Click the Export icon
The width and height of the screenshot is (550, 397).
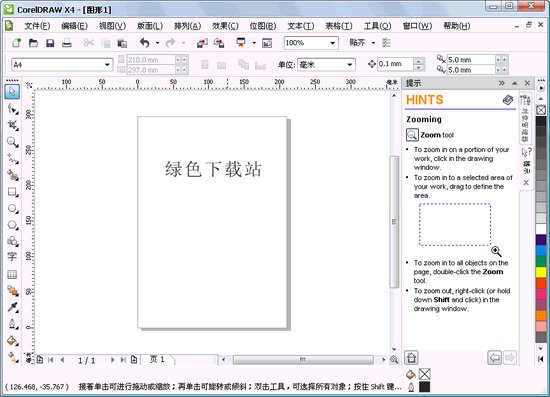[219, 43]
